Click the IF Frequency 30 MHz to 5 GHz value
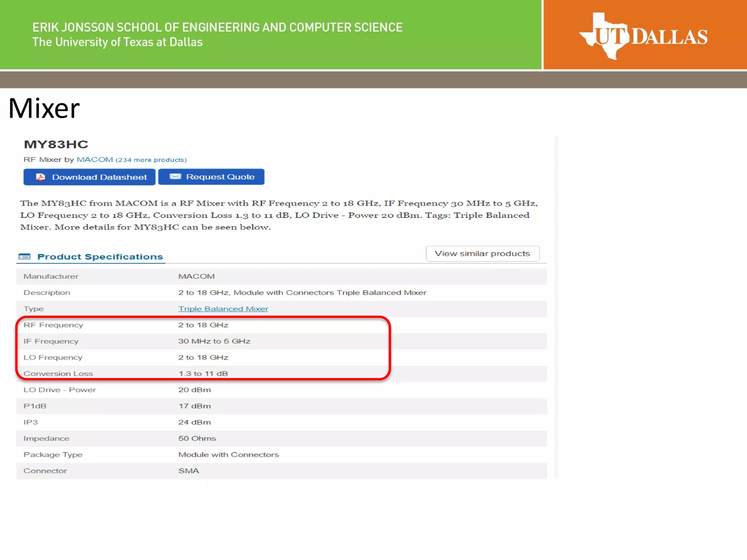The width and height of the screenshot is (747, 560). click(x=214, y=341)
